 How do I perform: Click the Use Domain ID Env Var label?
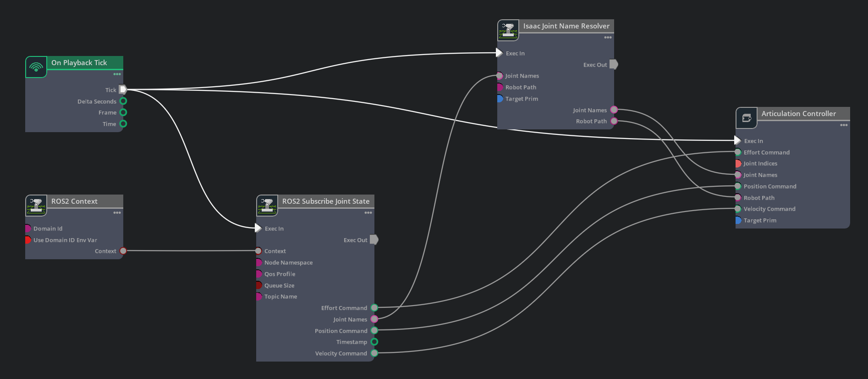click(65, 240)
